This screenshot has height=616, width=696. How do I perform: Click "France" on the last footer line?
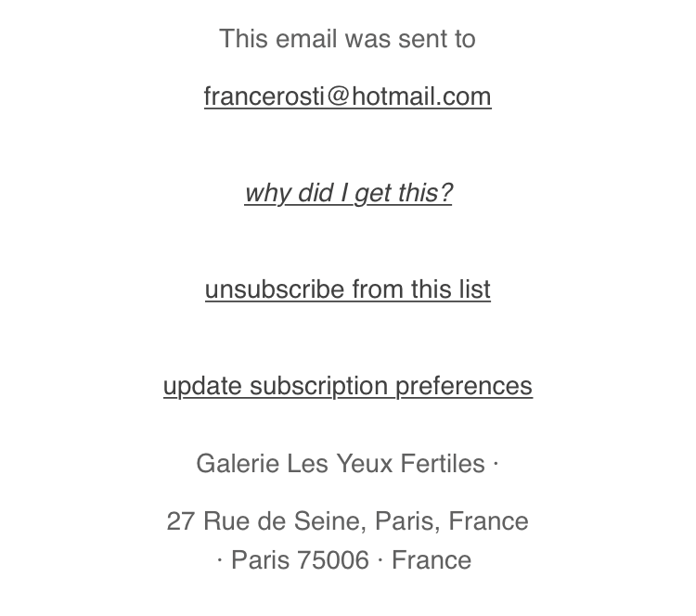coord(432,560)
